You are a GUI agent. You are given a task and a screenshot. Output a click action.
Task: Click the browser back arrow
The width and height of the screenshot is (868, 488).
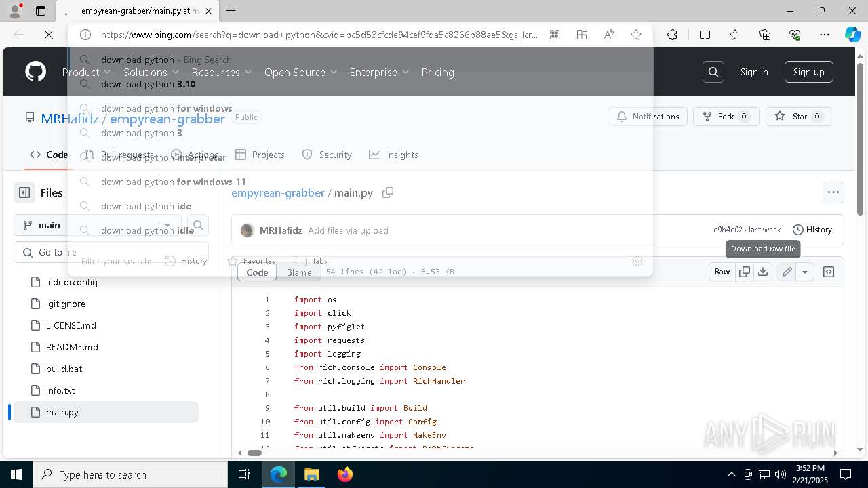(19, 35)
